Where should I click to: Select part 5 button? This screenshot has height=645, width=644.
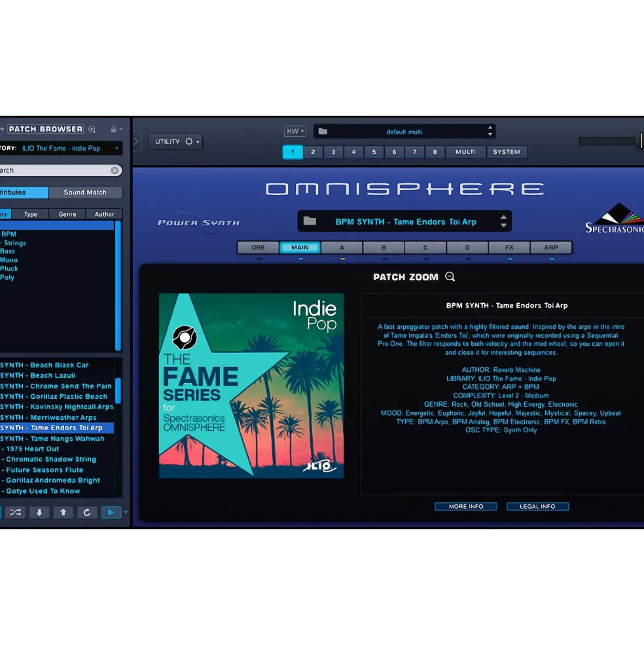point(374,152)
